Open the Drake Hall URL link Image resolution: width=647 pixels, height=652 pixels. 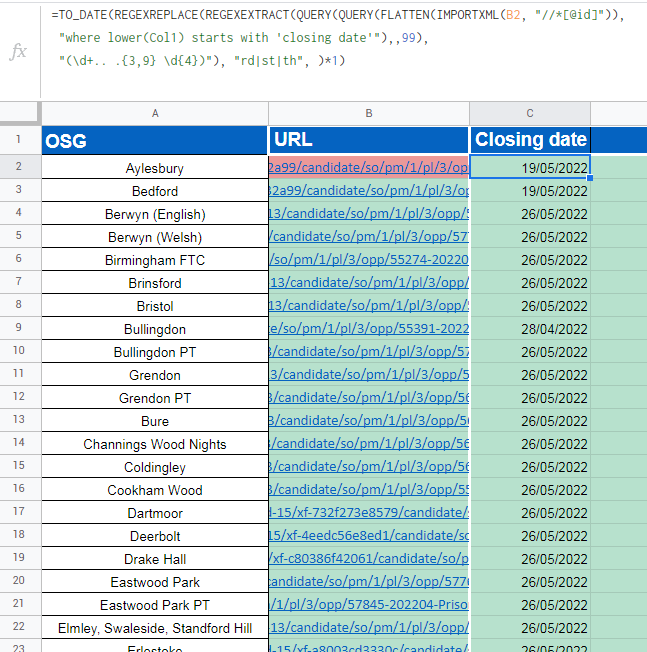point(369,558)
